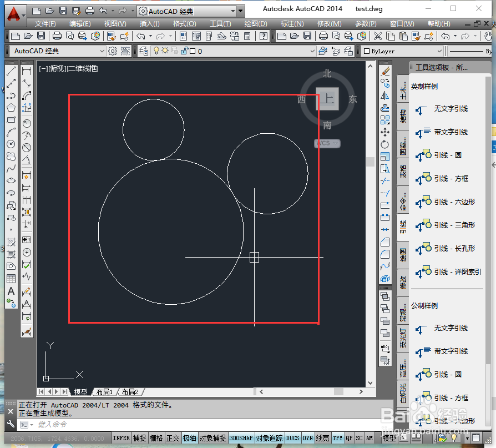Select the Move modify tool
This screenshot has width=496, height=448.
385,132
